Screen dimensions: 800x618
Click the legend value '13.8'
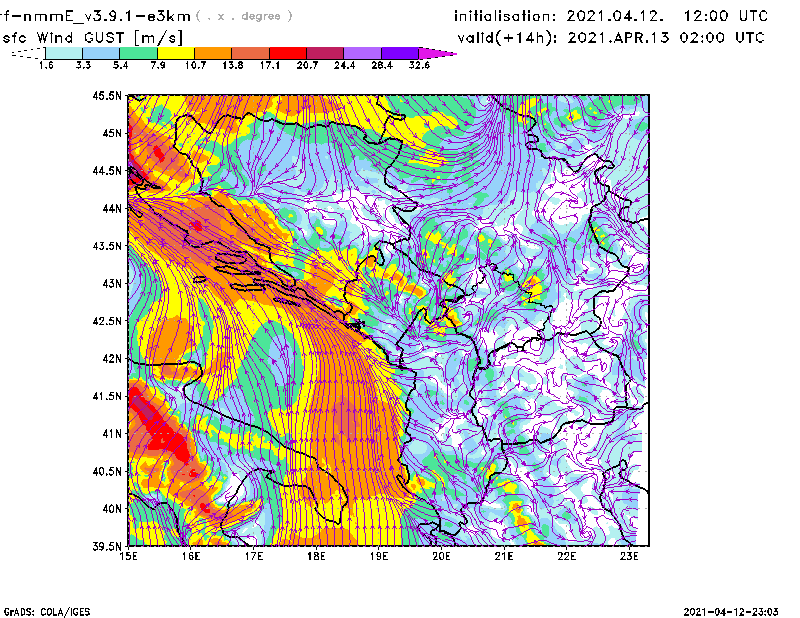click(x=233, y=65)
